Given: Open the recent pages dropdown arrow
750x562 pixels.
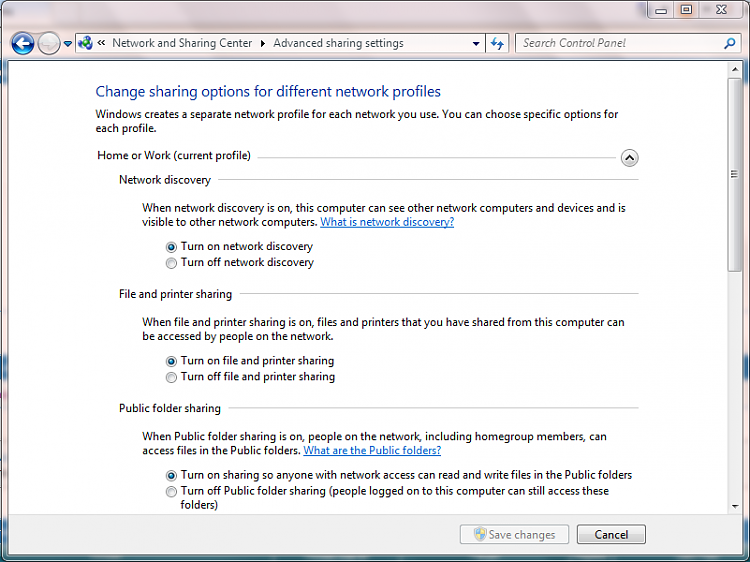Looking at the screenshot, I should pyautogui.click(x=68, y=44).
